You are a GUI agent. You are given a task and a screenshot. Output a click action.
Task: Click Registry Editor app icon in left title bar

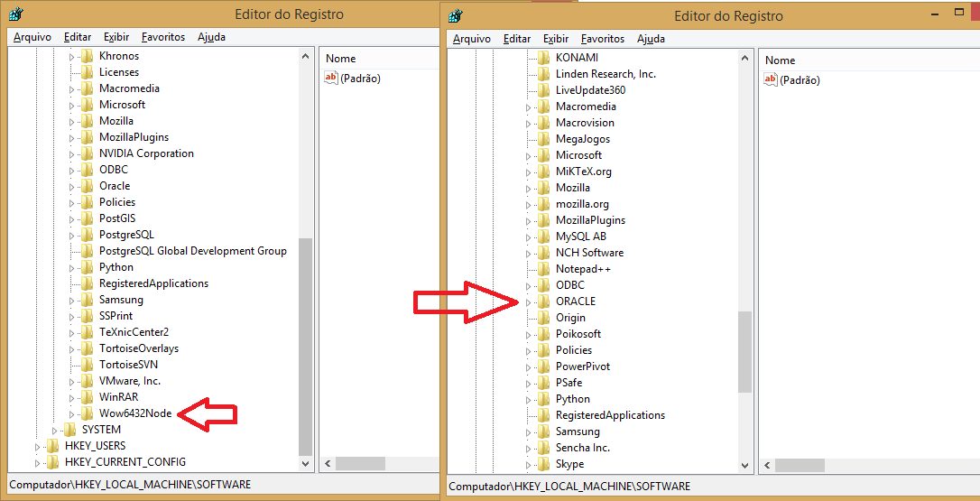(17, 14)
